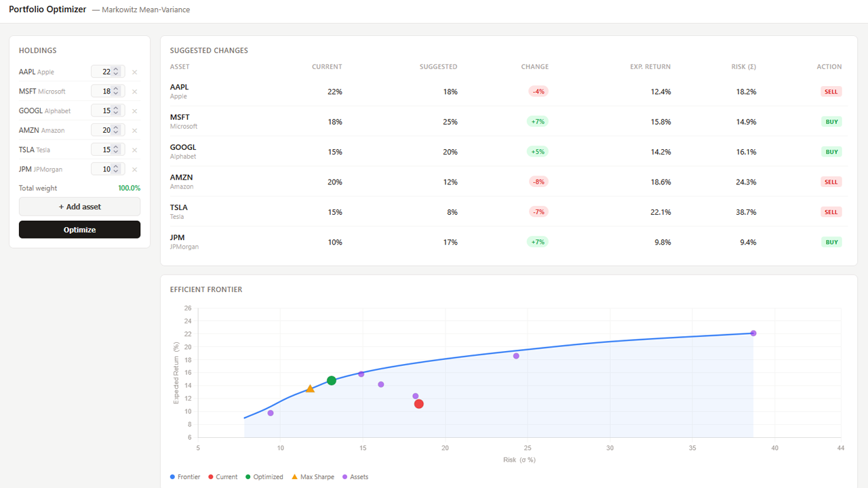Viewport: 868px width, 488px height.
Task: Click the GOOGL weight spinner arrows
Action: 116,111
